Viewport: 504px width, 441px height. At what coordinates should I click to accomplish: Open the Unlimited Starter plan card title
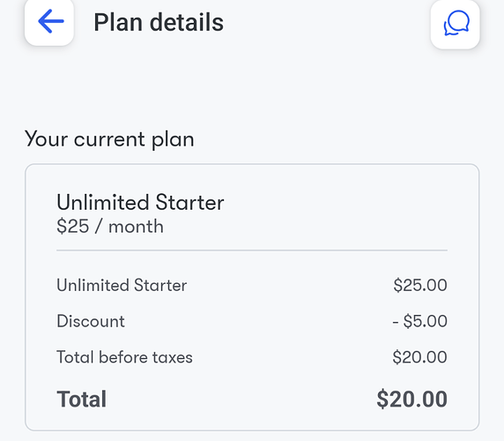click(x=140, y=202)
